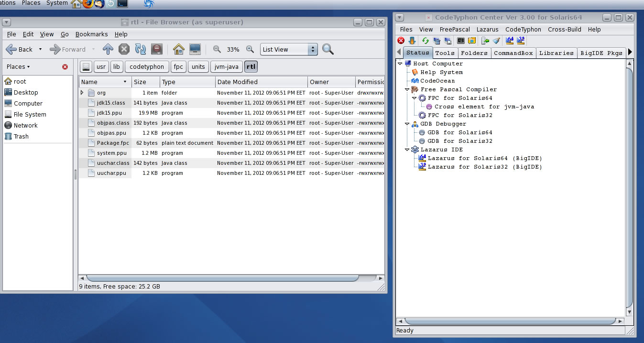Close the Places sidebar pane

click(x=65, y=67)
